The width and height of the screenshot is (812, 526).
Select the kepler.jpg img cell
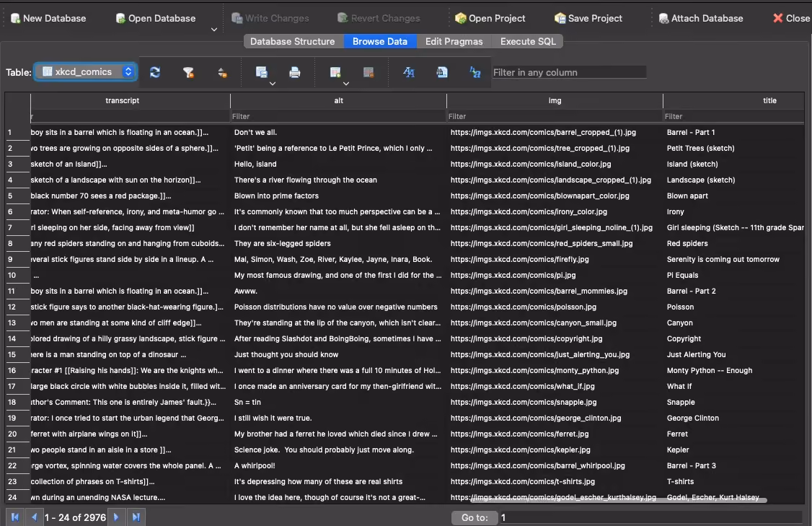coord(555,450)
